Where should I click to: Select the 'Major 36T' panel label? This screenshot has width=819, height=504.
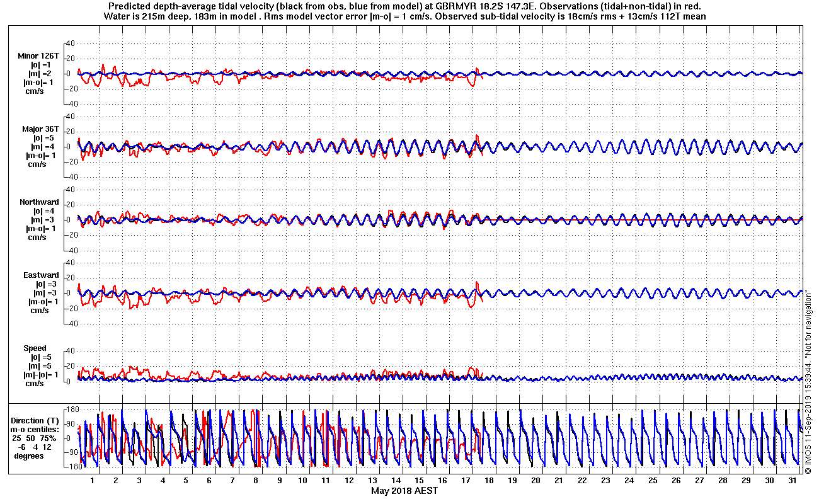point(40,129)
